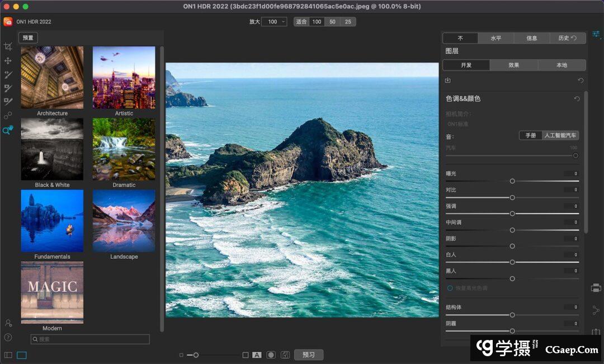The image size is (604, 364).
Task: Click the print icon on right edge
Action: (x=596, y=288)
